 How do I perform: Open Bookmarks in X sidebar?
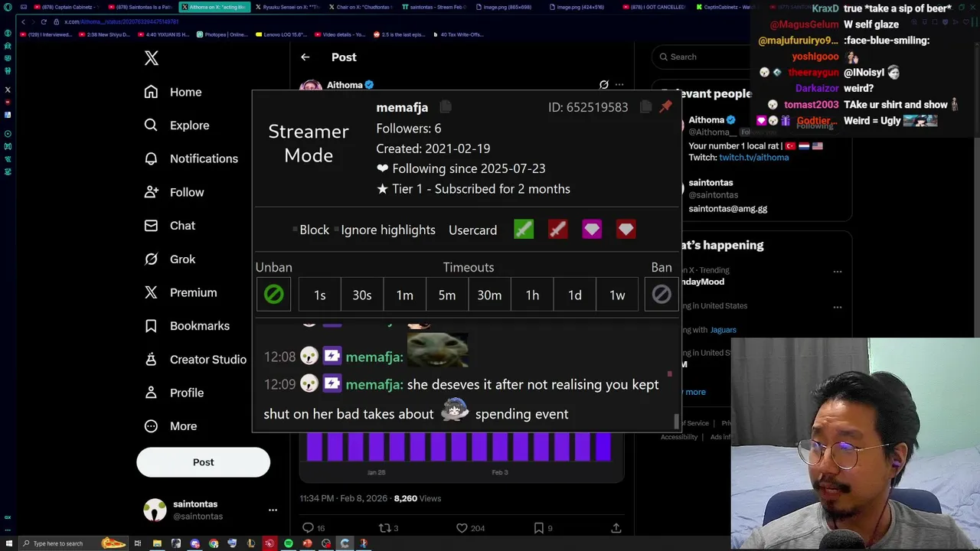188,326
